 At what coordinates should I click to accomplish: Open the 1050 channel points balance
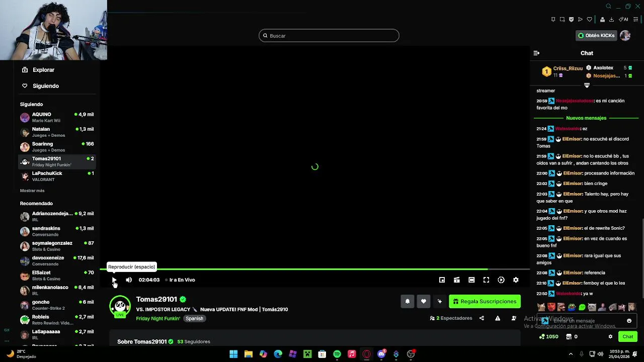pyautogui.click(x=548, y=337)
